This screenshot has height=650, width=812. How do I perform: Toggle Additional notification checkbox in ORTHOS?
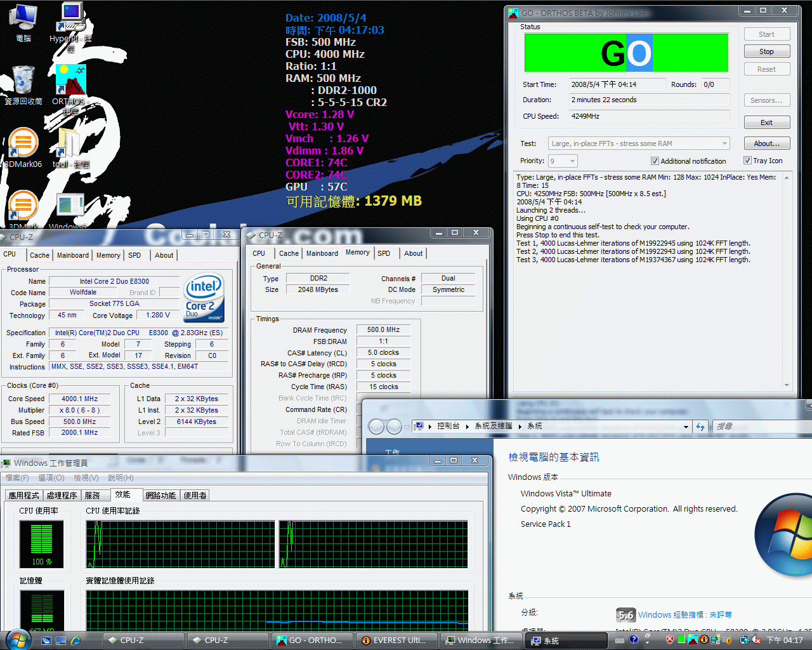point(655,161)
